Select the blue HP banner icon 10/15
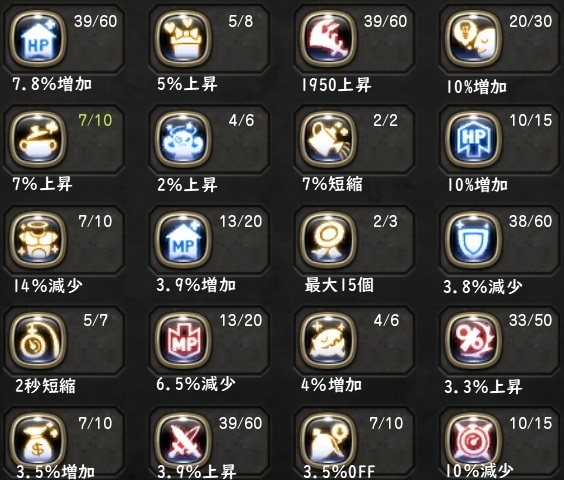564x480 pixels. point(473,139)
